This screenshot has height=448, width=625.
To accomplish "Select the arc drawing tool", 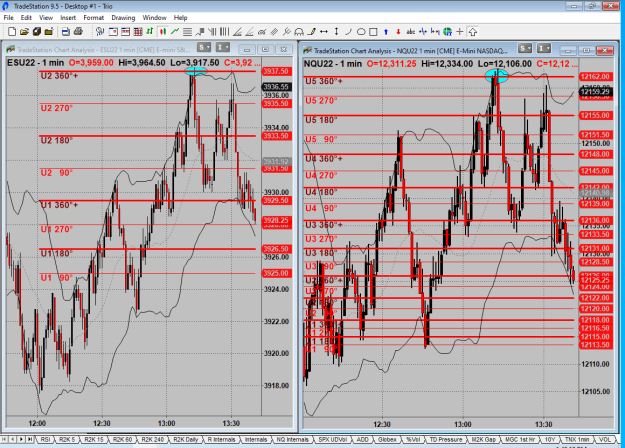I will pos(348,32).
